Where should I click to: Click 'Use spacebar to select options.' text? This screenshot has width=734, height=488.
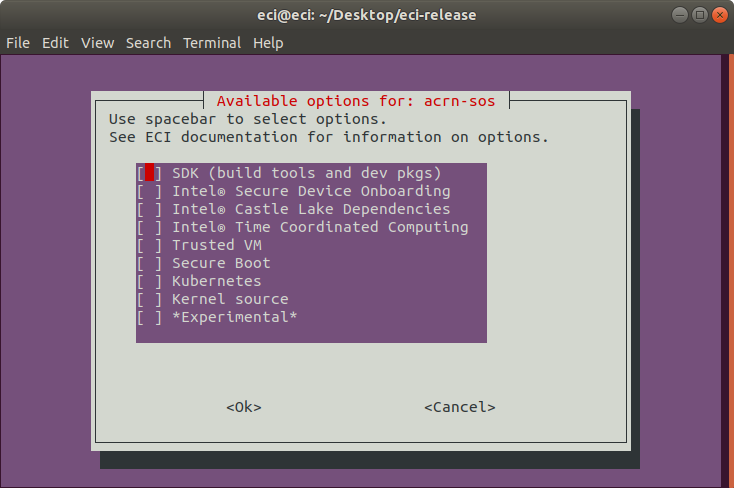[x=248, y=119]
